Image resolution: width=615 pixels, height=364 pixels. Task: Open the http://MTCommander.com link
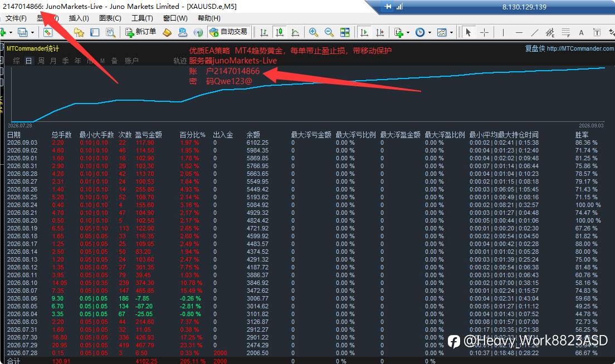(580, 48)
